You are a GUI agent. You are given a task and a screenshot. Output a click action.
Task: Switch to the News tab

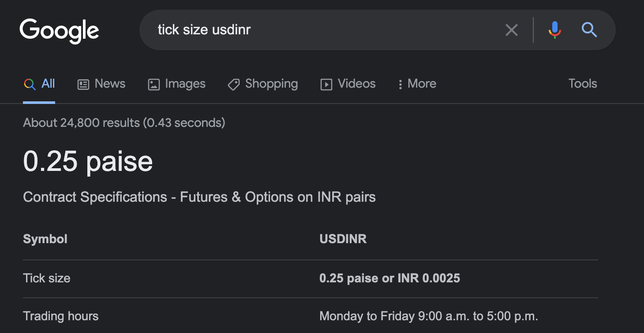(101, 84)
